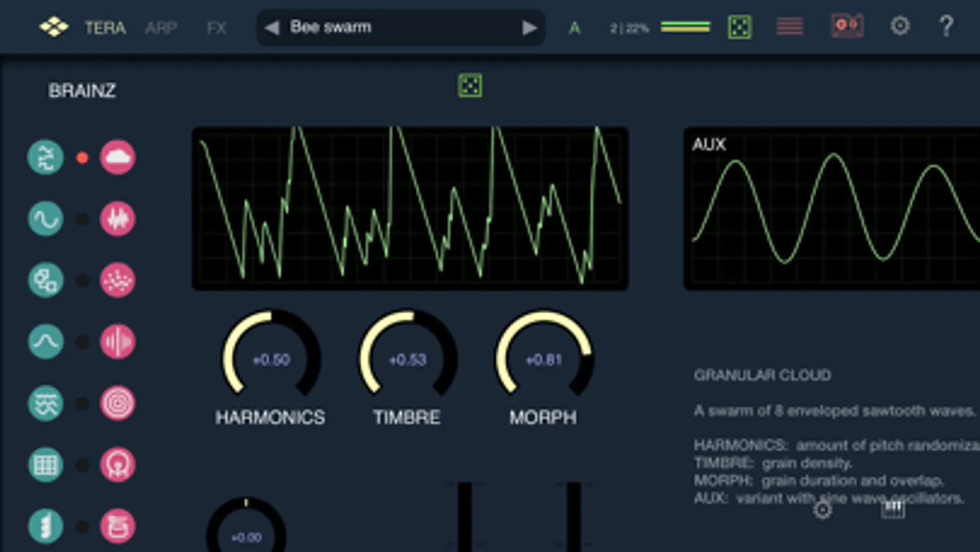Select the pink noise burst engine icon
Image resolution: width=980 pixels, height=552 pixels.
118,219
